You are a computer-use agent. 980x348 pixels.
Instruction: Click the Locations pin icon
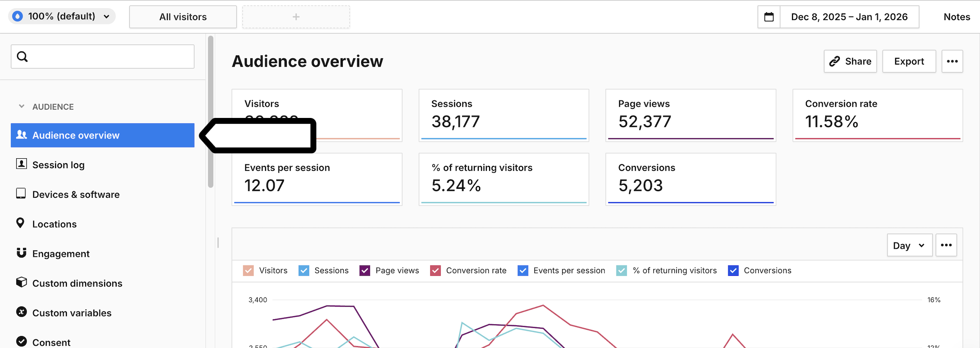(20, 223)
